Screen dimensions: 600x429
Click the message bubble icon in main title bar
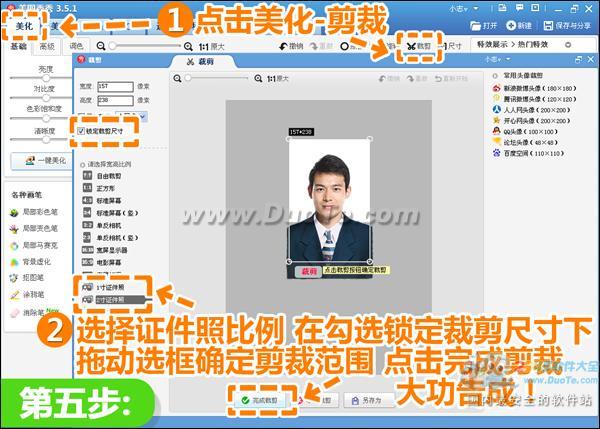(x=519, y=8)
